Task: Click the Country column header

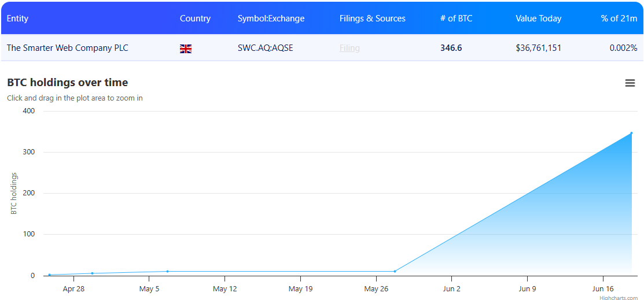Action: [195, 18]
